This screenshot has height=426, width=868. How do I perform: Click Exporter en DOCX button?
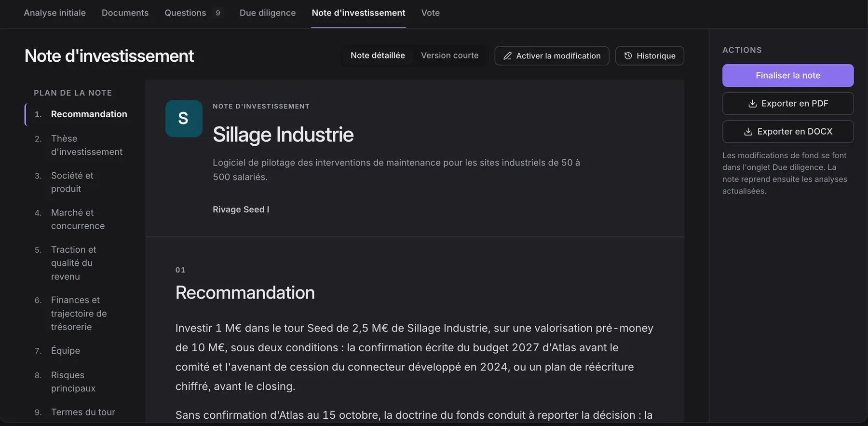pos(788,132)
